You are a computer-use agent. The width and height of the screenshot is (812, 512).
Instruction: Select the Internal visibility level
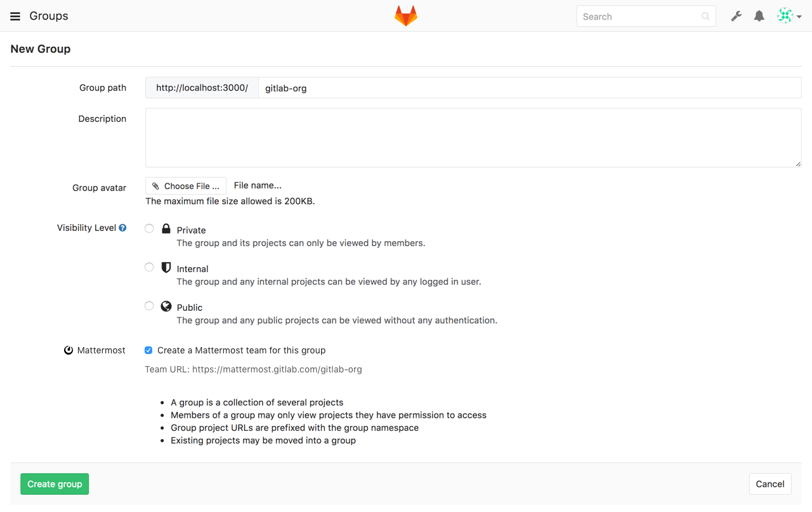[x=148, y=267]
